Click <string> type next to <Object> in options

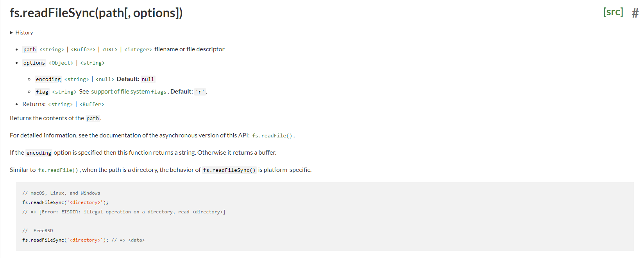click(92, 63)
